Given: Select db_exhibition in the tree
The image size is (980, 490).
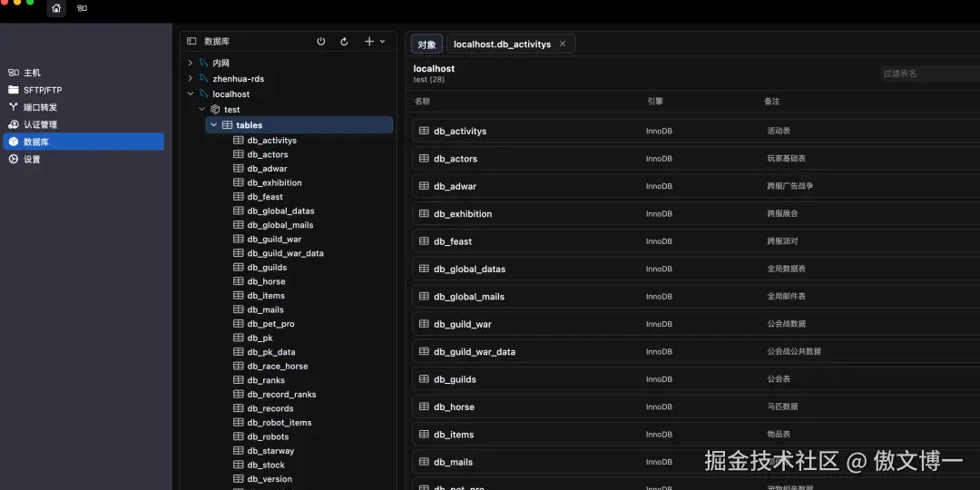Looking at the screenshot, I should coord(274,183).
